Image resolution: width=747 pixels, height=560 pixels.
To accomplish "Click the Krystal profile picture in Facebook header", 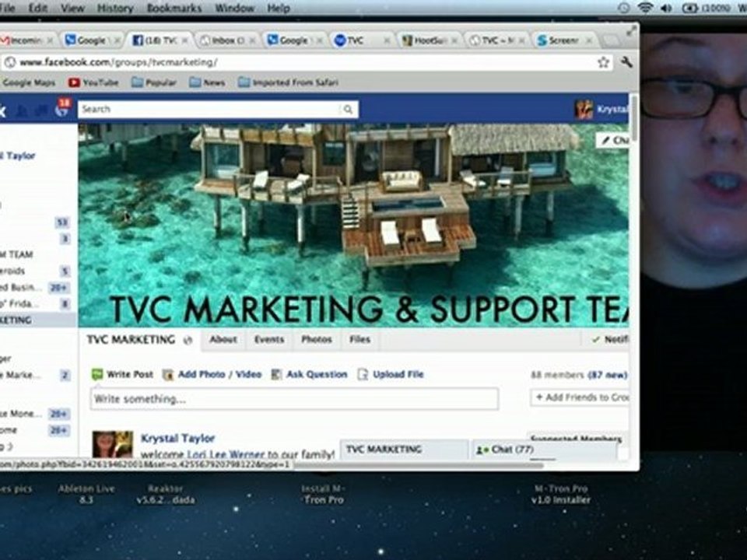I will 584,110.
